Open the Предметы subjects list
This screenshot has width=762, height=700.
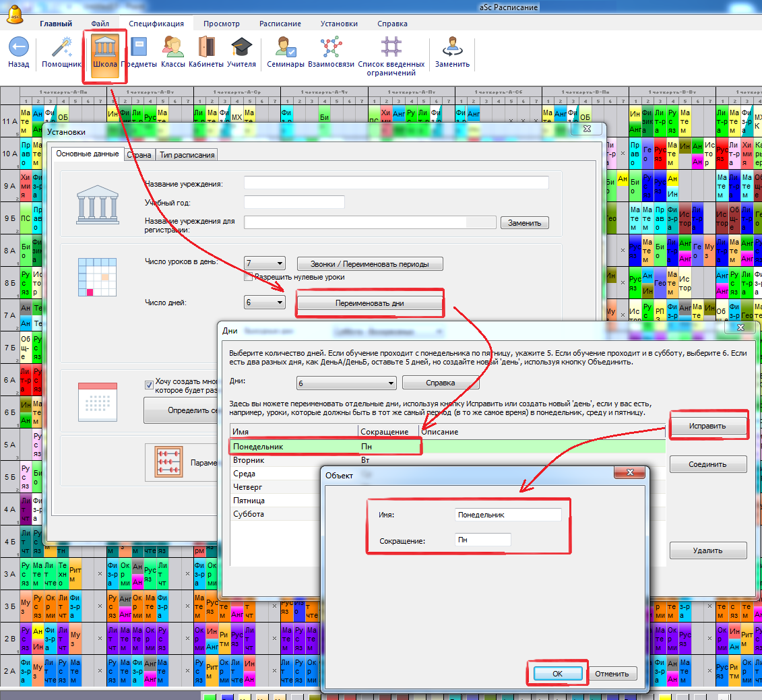click(139, 49)
